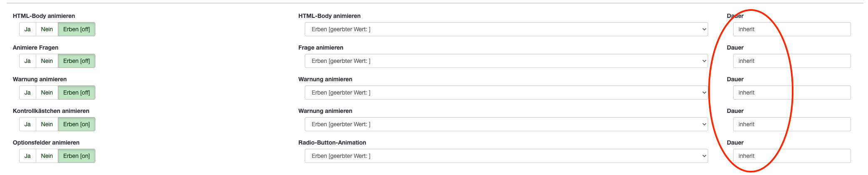Image resolution: width=868 pixels, height=175 pixels.
Task: Select Nein for Optionsfelder animieren
Action: pos(47,156)
